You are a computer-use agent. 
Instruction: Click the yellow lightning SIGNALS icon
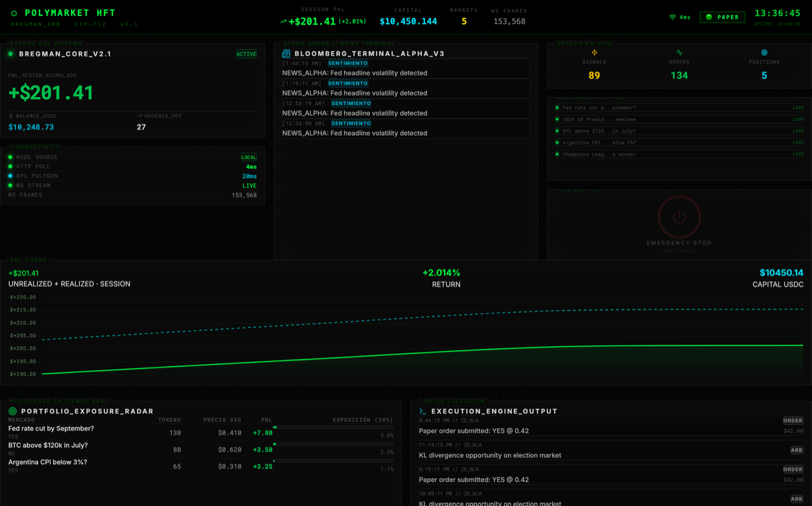click(x=594, y=53)
